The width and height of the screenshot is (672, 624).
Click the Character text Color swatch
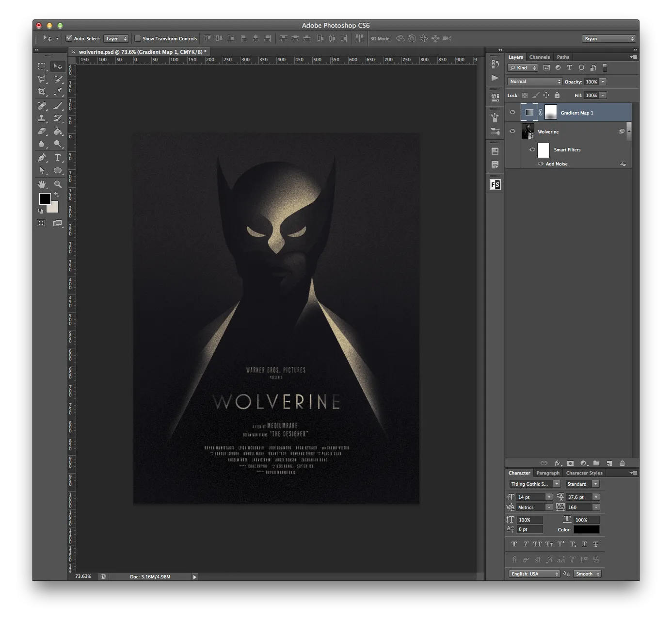click(587, 529)
